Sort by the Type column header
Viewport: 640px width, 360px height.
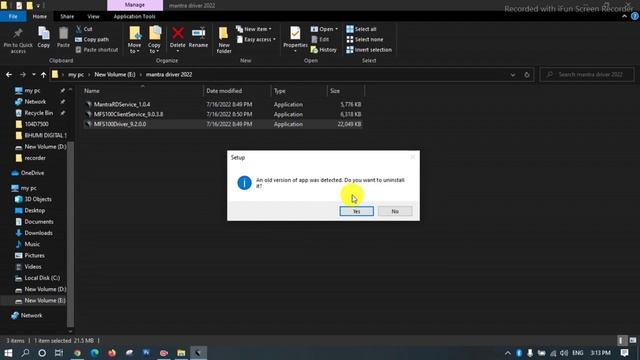pyautogui.click(x=299, y=91)
